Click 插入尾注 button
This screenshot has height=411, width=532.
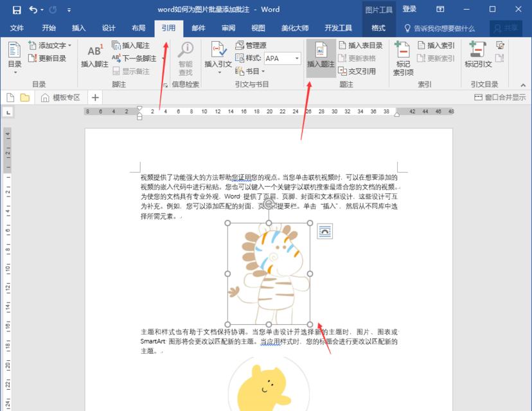point(130,46)
